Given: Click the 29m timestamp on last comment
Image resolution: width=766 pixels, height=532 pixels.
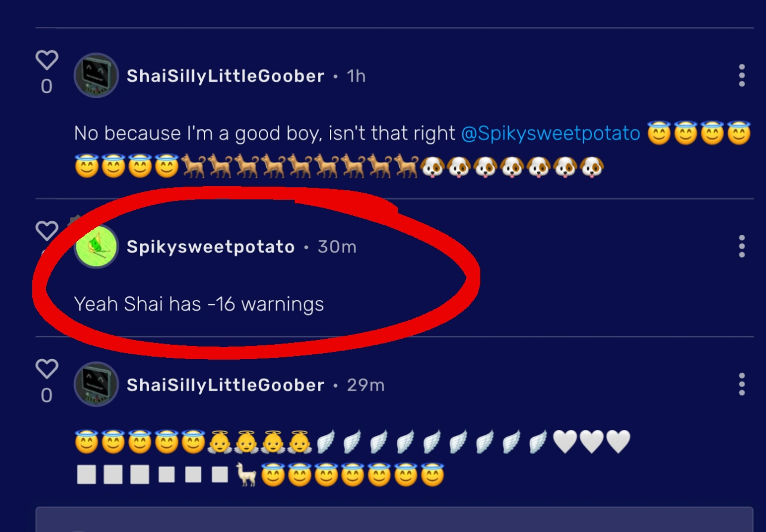Looking at the screenshot, I should 366,385.
